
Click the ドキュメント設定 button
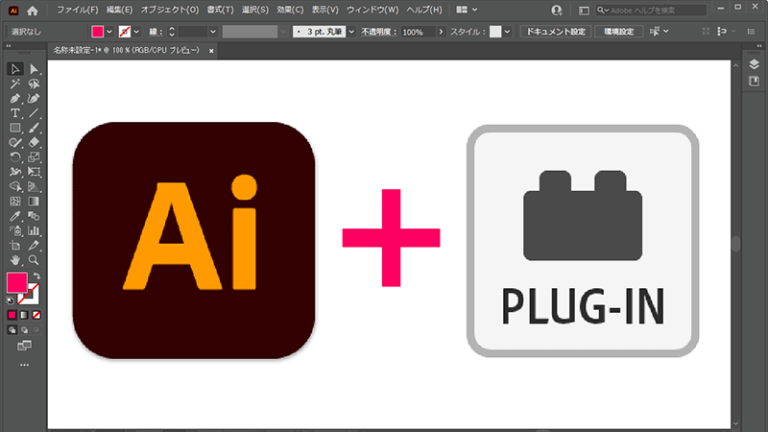coord(555,32)
